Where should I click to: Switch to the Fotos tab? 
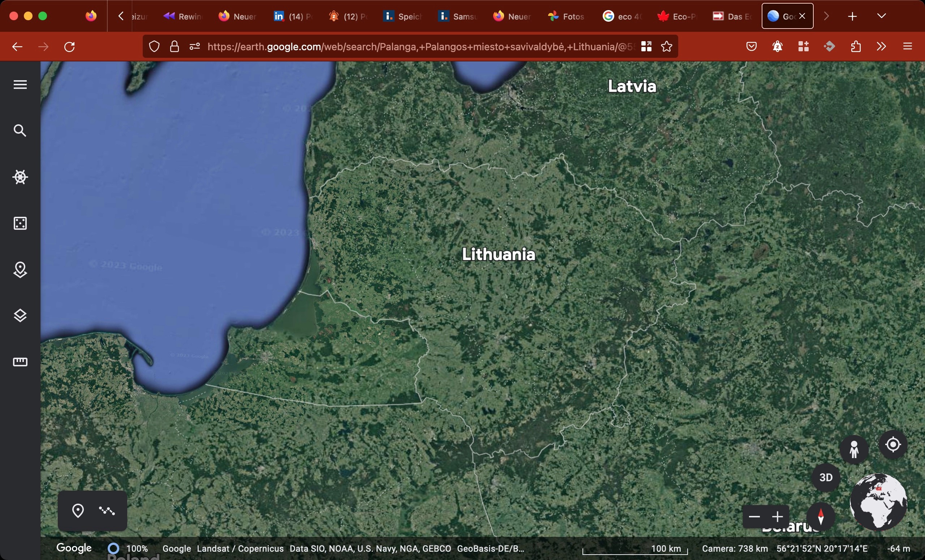567,16
